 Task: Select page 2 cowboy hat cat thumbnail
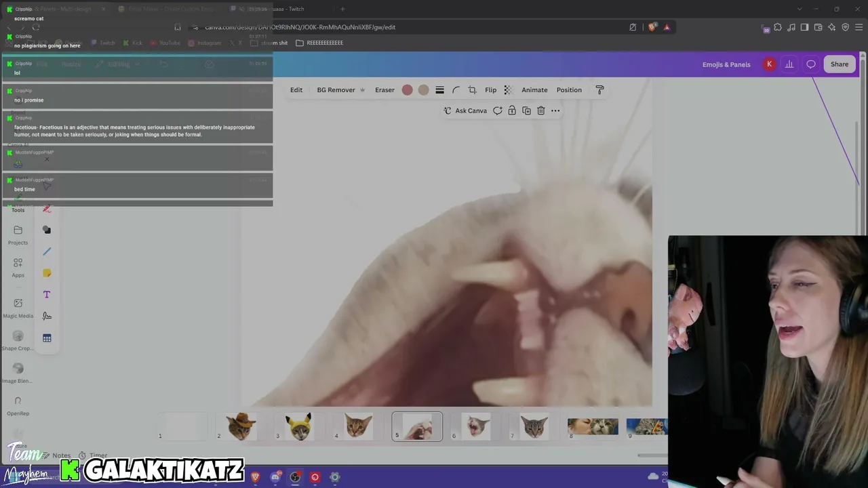click(x=241, y=426)
